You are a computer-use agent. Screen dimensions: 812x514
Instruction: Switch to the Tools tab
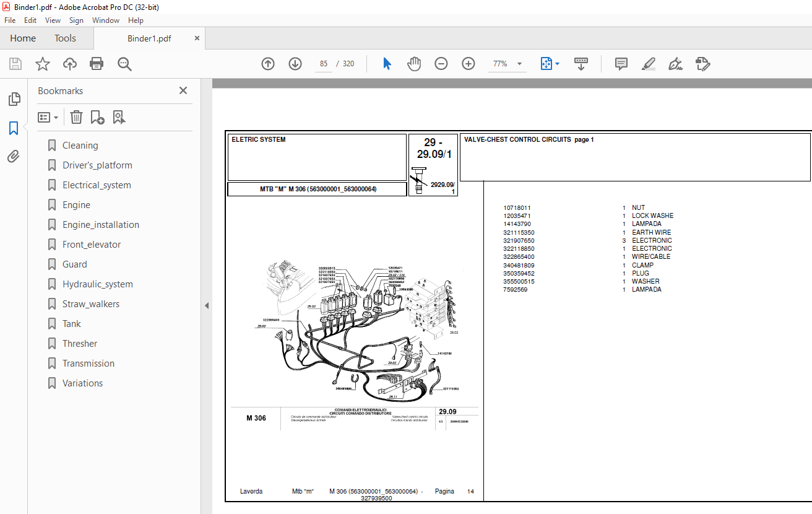[65, 38]
